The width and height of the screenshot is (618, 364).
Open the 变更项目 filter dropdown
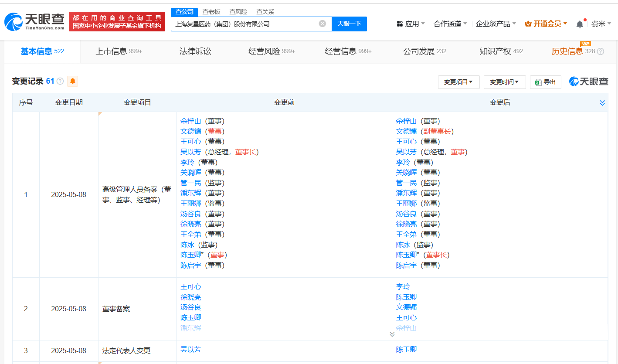pos(458,82)
